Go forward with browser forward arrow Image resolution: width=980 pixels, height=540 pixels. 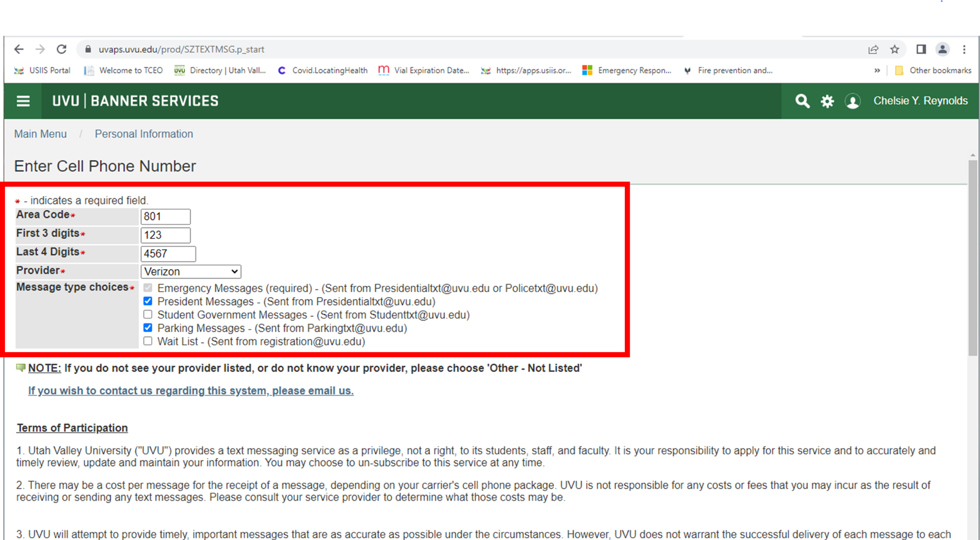tap(40, 49)
